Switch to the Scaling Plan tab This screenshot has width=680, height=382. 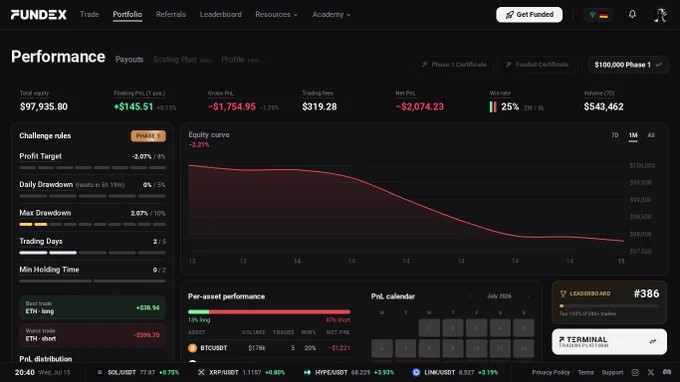[175, 59]
